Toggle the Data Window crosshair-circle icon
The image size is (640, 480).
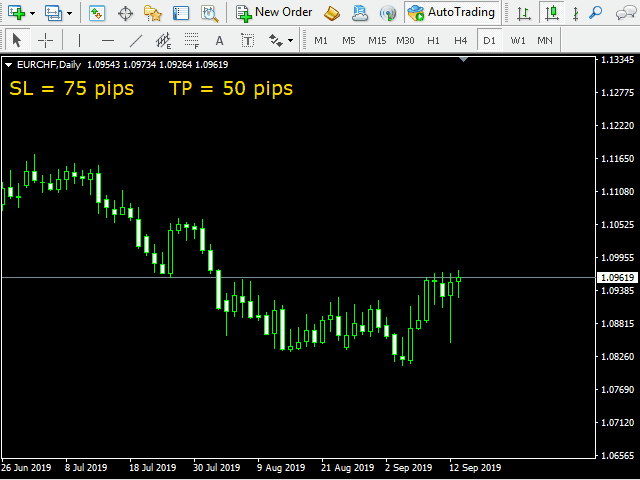click(x=125, y=13)
